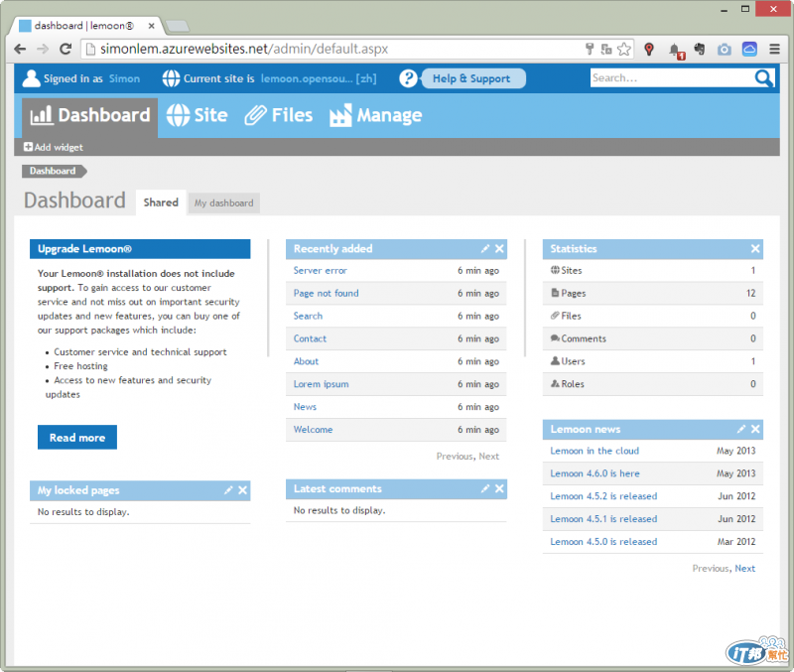Open the About page link

(x=306, y=361)
